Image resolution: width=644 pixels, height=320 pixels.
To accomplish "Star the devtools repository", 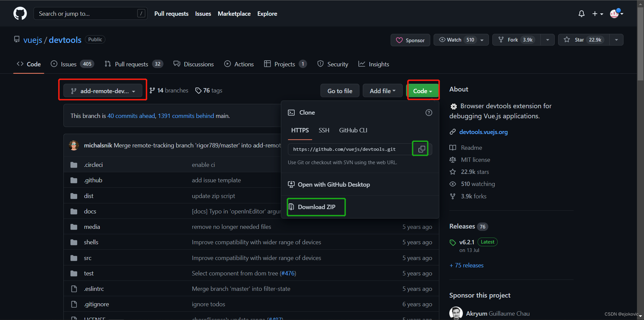I will (x=584, y=40).
